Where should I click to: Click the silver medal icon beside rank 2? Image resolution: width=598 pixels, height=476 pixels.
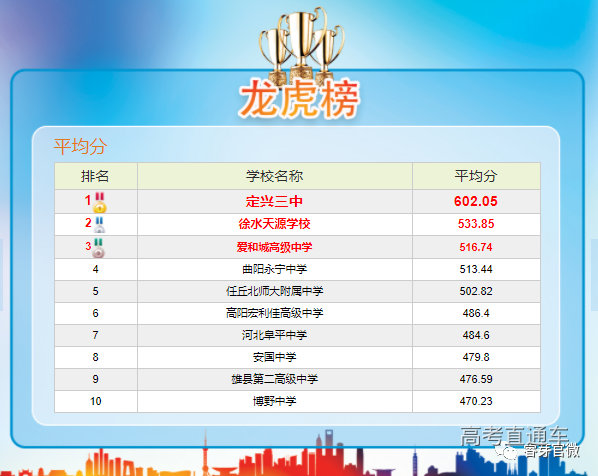point(100,224)
